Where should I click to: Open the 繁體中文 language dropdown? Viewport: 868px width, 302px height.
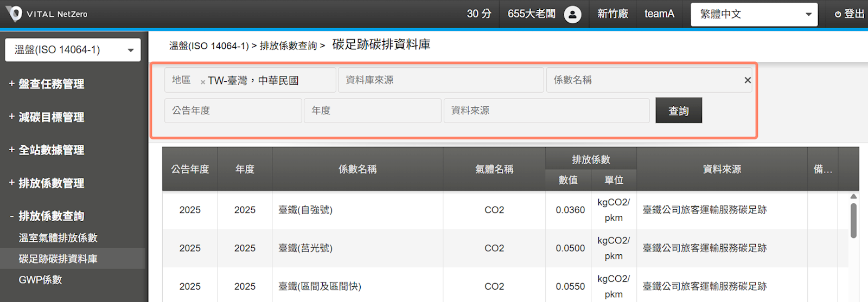click(754, 14)
